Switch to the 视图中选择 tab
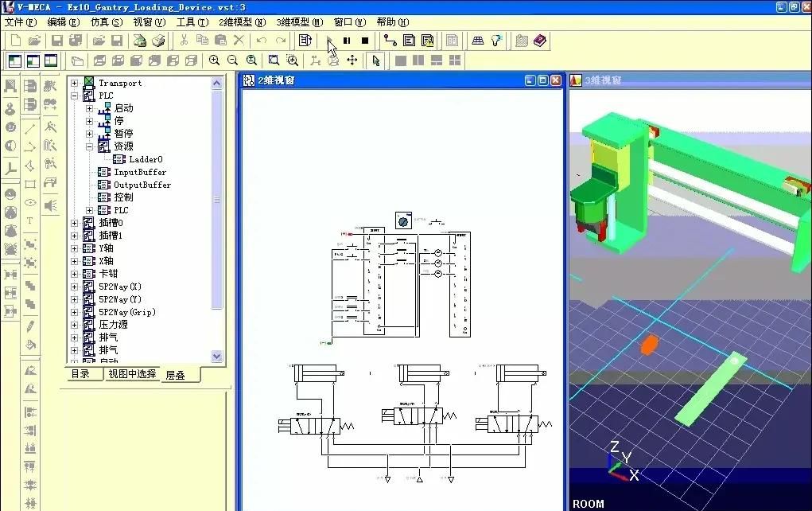 coord(132,373)
